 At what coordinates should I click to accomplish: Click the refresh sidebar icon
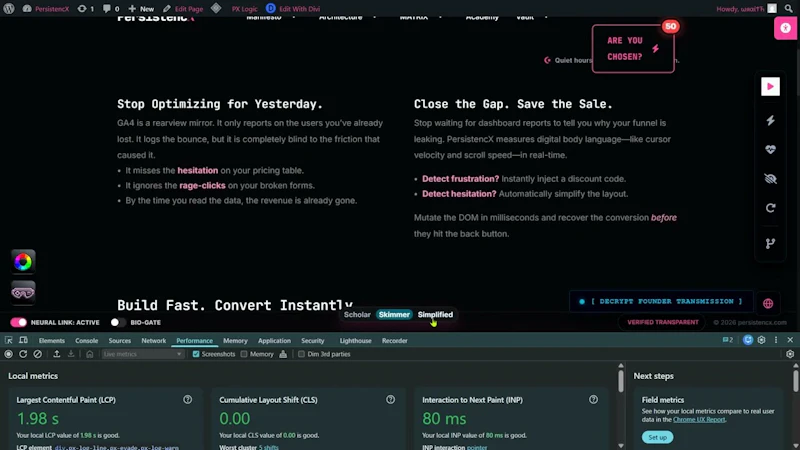click(x=770, y=208)
